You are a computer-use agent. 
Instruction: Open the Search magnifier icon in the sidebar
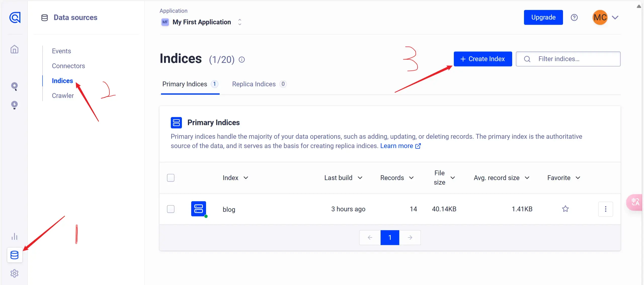click(15, 86)
